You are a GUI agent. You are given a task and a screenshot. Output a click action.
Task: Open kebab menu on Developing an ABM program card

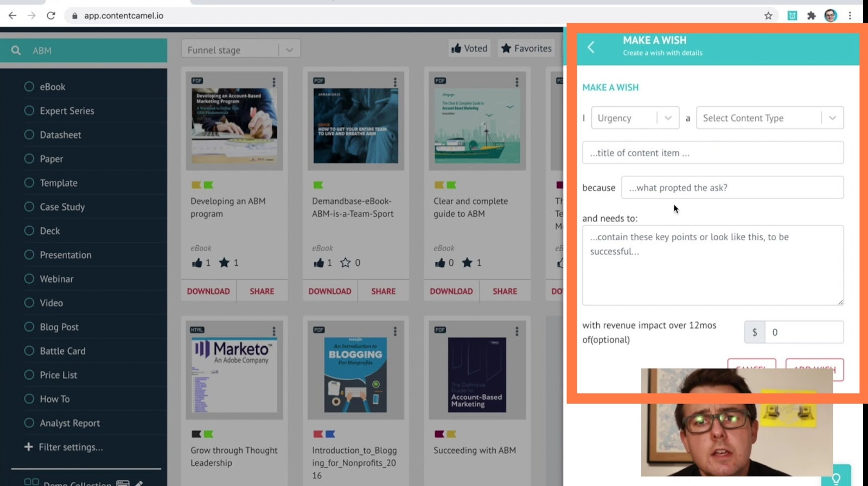[x=274, y=82]
